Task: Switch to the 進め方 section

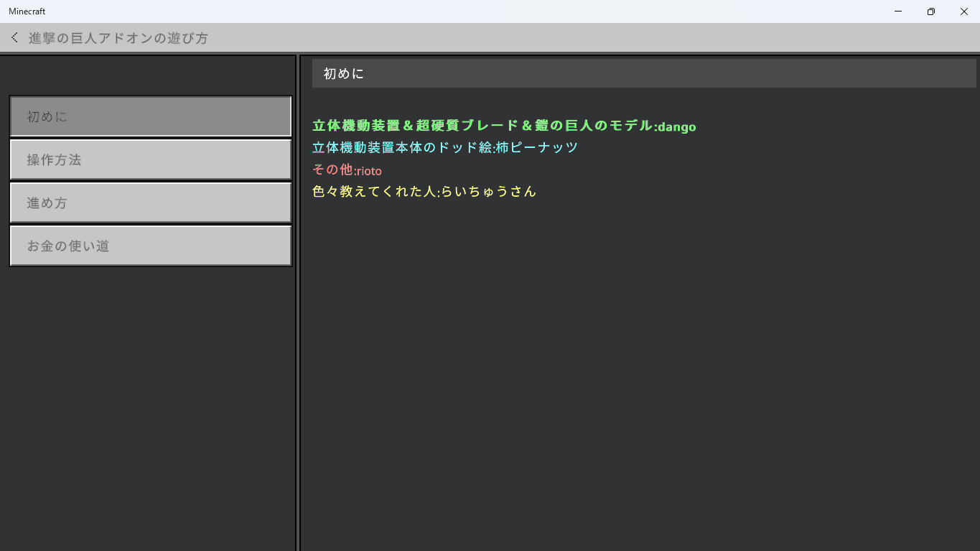Action: coord(150,203)
